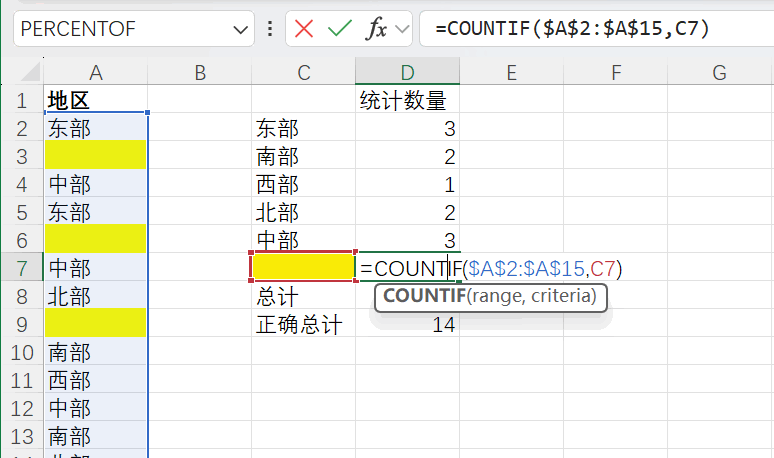Screen dimensions: 774x458
Task: Click cell C8 labeled 总计
Action: pyautogui.click(x=304, y=296)
